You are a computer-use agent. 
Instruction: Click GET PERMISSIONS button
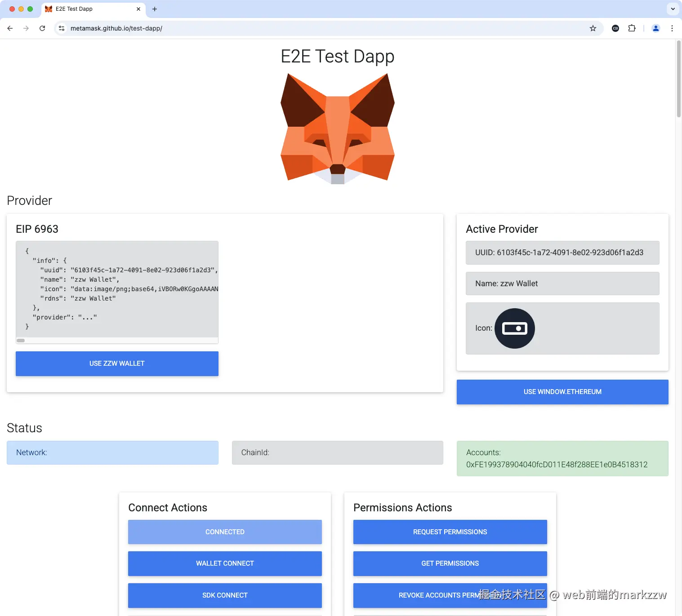tap(450, 563)
